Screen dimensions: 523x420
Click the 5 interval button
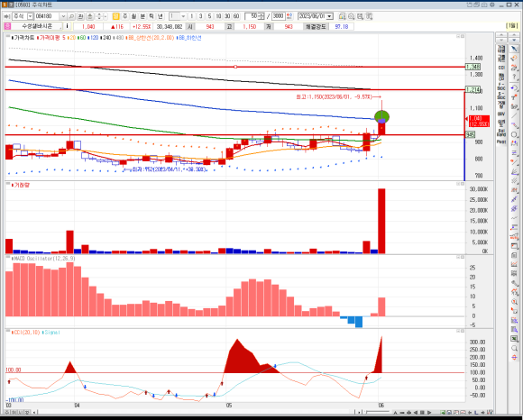(x=209, y=16)
